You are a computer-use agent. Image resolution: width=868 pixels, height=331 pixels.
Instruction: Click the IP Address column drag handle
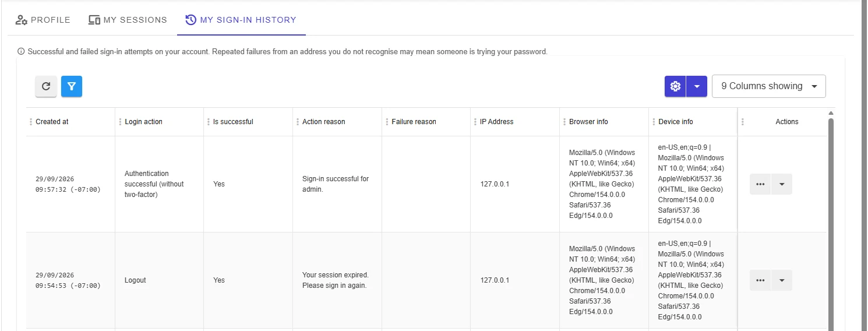pos(475,122)
